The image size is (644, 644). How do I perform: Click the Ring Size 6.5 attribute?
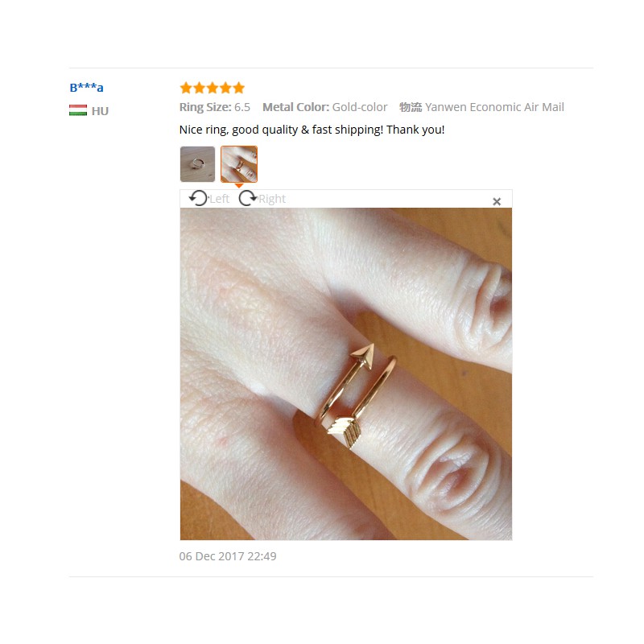[x=215, y=107]
